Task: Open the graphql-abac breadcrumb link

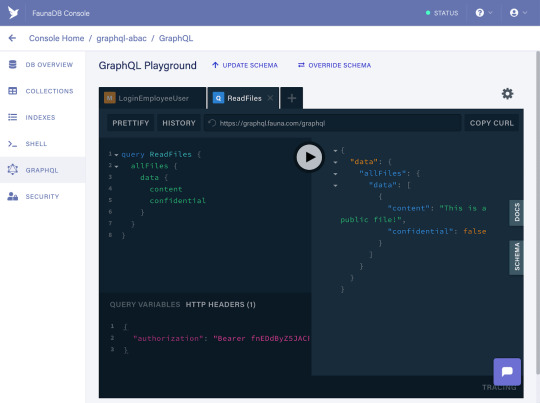Action: point(121,38)
